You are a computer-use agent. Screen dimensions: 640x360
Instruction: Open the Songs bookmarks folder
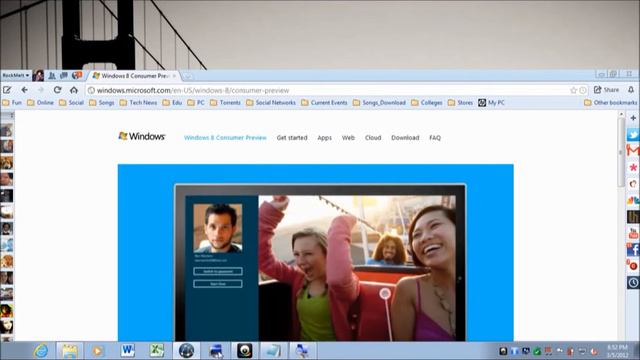[x=102, y=103]
